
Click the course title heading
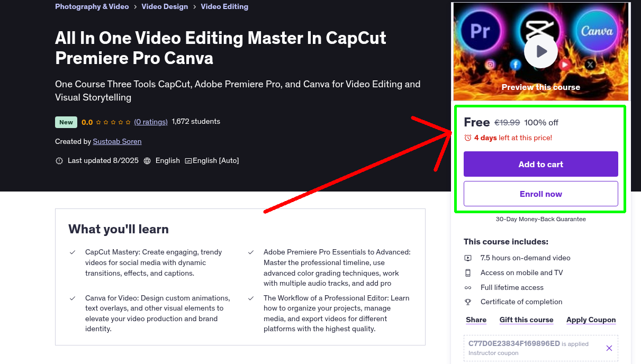tap(221, 48)
